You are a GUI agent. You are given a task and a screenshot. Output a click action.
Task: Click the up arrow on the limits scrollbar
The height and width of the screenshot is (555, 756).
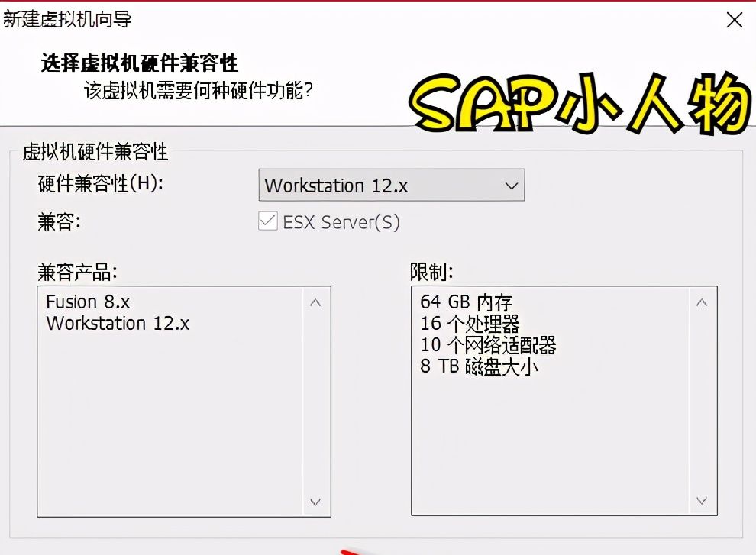coord(702,302)
